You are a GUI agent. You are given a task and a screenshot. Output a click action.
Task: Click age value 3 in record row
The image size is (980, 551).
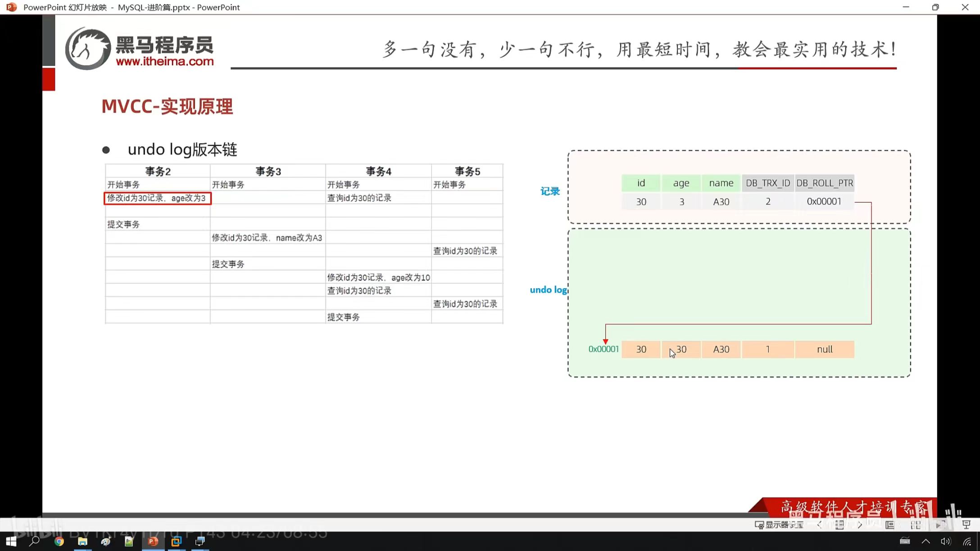(681, 202)
